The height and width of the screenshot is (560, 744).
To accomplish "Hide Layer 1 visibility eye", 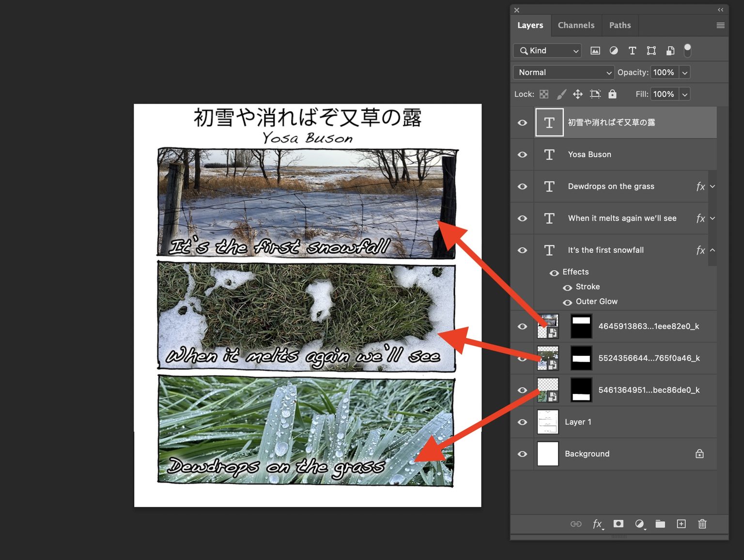I will 522,422.
